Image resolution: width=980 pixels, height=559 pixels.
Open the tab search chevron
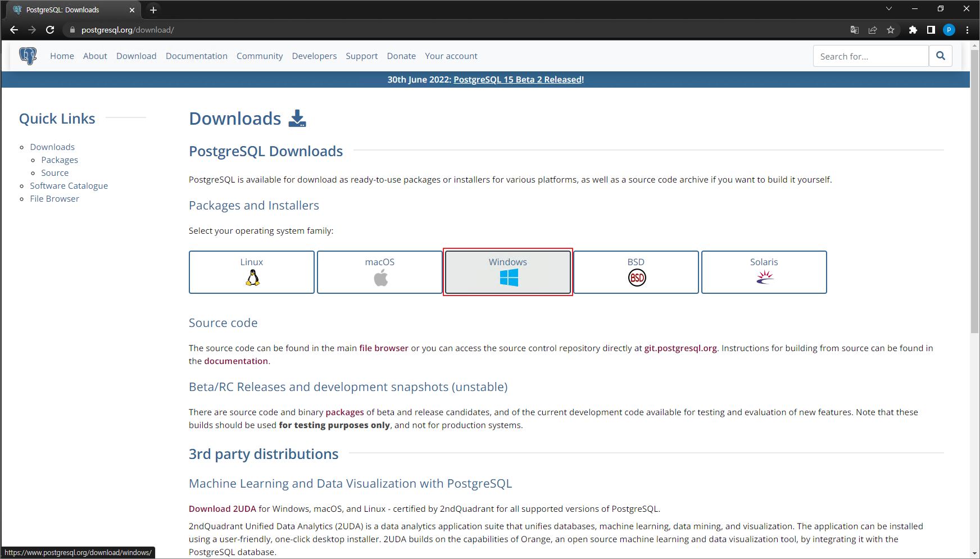[889, 8]
